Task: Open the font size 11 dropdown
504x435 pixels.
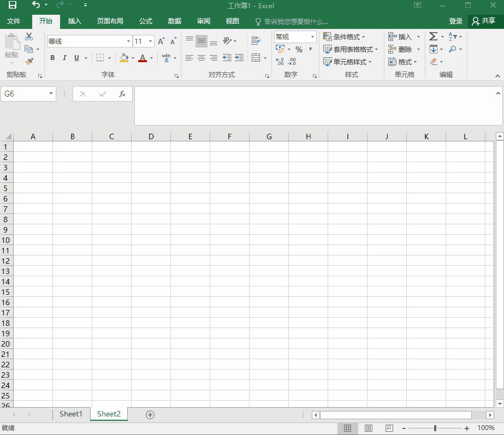Action: [150, 41]
